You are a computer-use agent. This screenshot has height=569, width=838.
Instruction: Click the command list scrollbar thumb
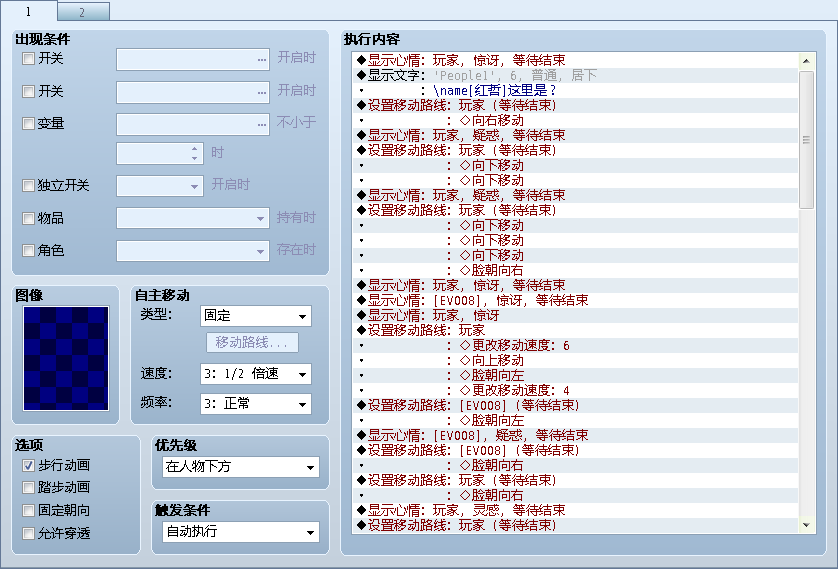(x=806, y=140)
